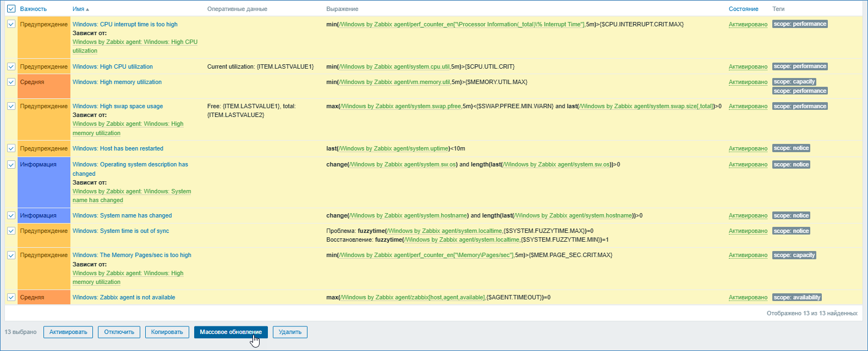The width and height of the screenshot is (868, 351).
Task: Uncheck the CPU interrupt time trigger checkbox
Action: (11, 24)
